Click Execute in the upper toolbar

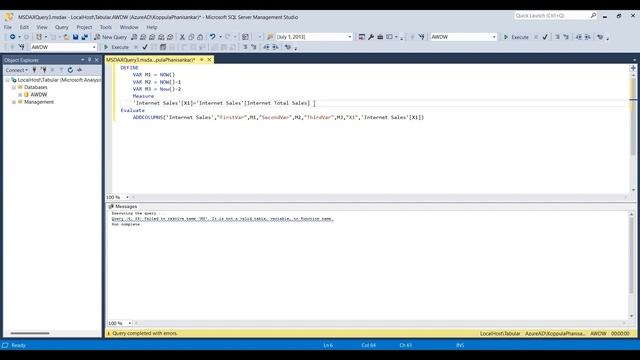click(516, 37)
